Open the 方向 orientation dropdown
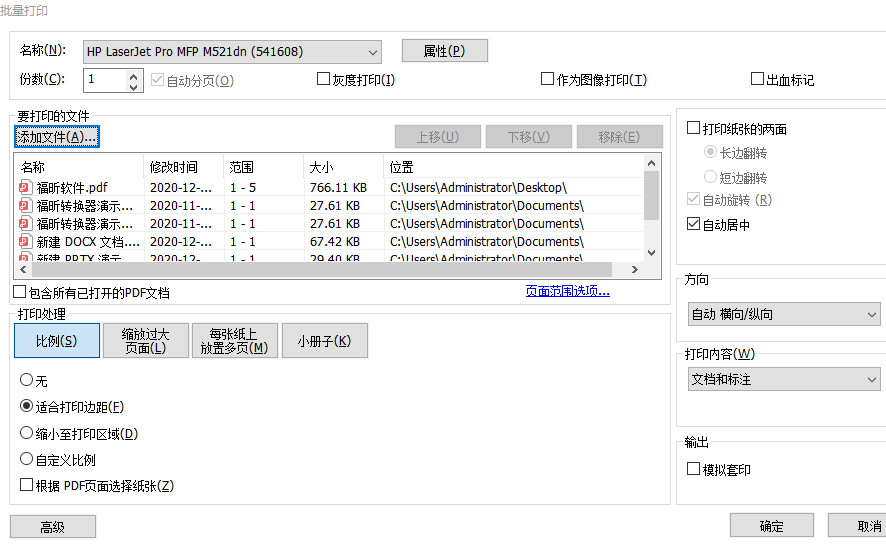Viewport: 886px width, 551px height. point(784,314)
